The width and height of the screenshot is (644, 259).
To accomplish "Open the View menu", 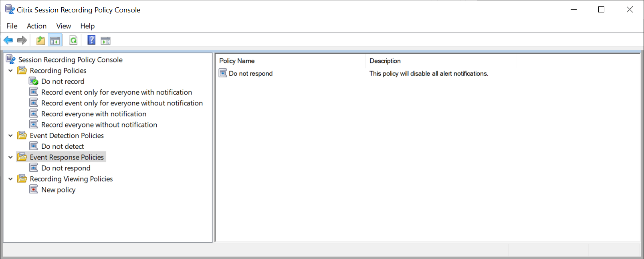I will coord(63,26).
